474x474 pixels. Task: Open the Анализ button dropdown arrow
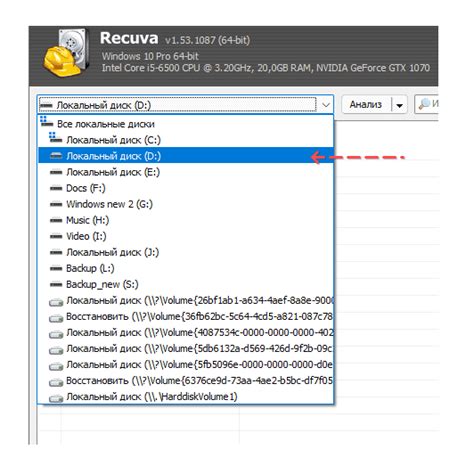click(x=399, y=105)
